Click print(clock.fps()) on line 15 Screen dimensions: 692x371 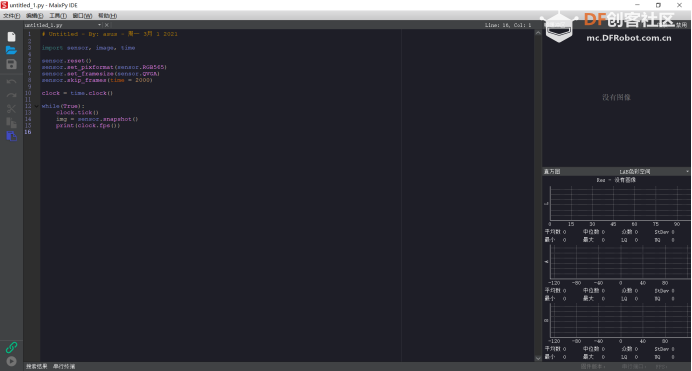click(88, 126)
